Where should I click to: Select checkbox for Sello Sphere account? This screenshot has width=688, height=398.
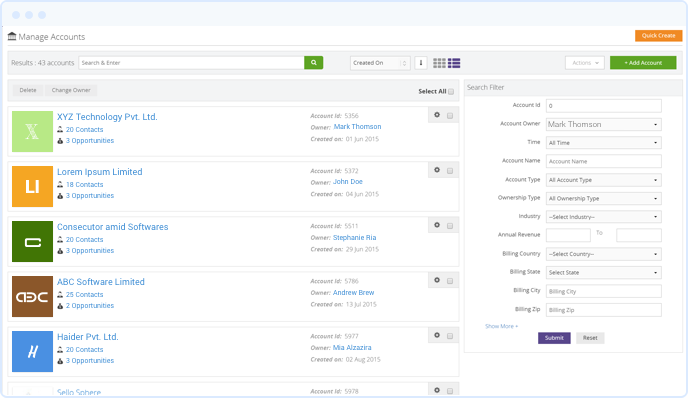(x=450, y=391)
